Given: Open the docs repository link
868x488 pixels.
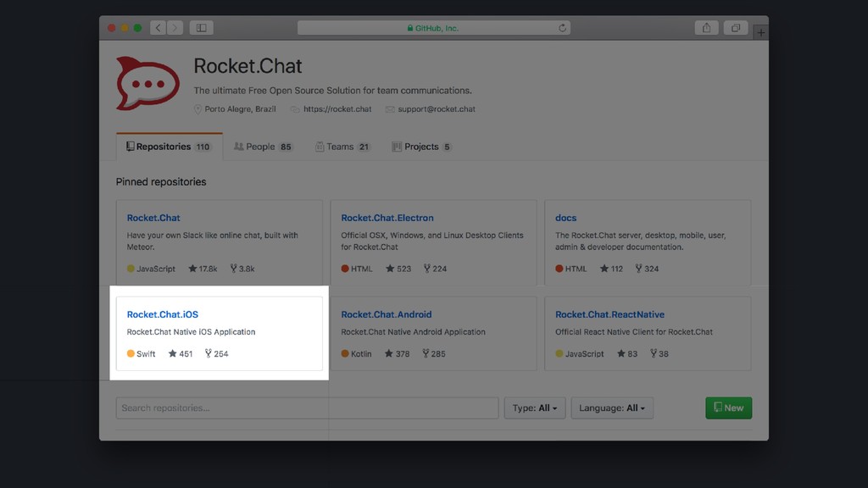Looking at the screenshot, I should pyautogui.click(x=565, y=218).
